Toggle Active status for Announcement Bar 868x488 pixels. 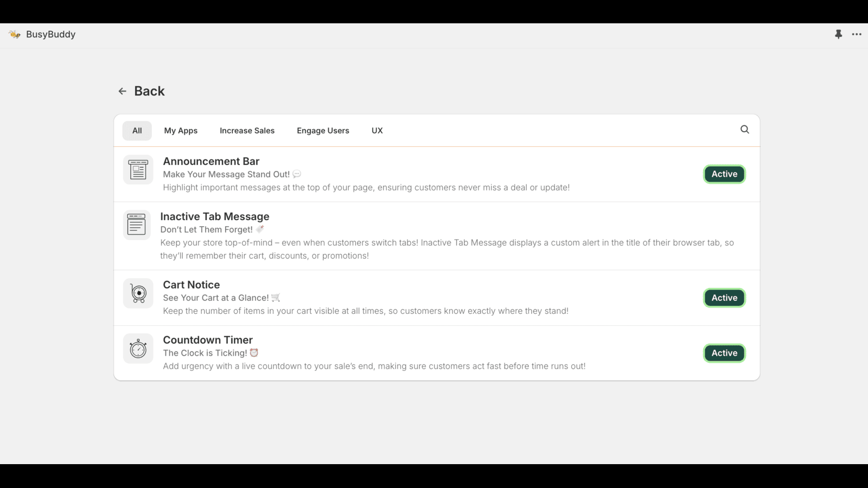[x=724, y=174]
